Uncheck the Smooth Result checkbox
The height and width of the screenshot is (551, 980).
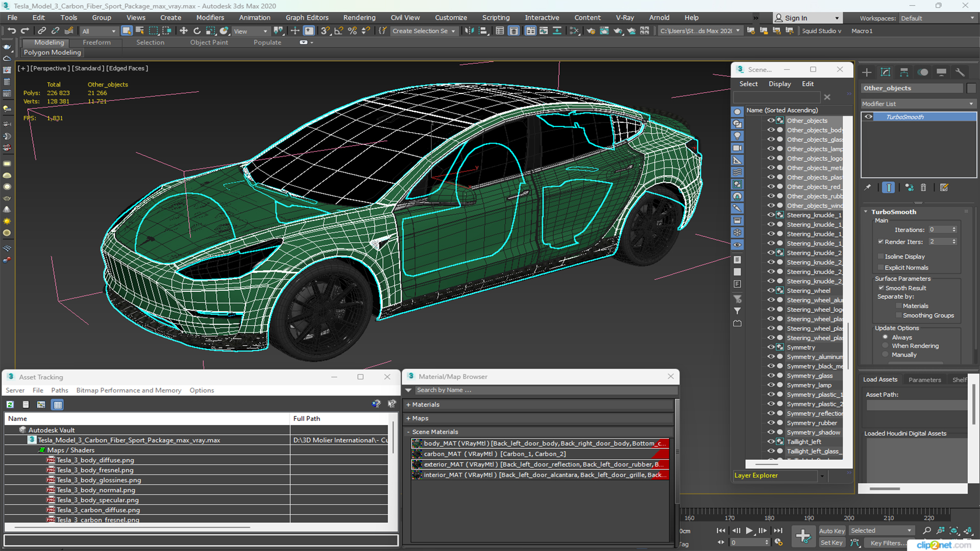(x=881, y=288)
